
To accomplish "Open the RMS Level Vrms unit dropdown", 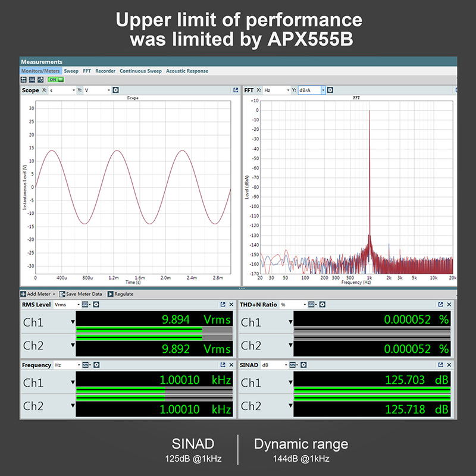I will tap(77, 305).
